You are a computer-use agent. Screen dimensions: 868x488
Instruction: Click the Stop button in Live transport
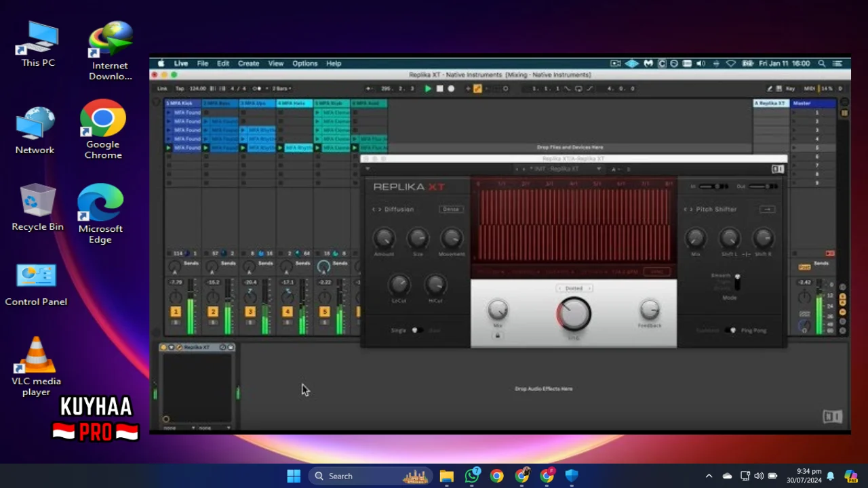(x=439, y=88)
